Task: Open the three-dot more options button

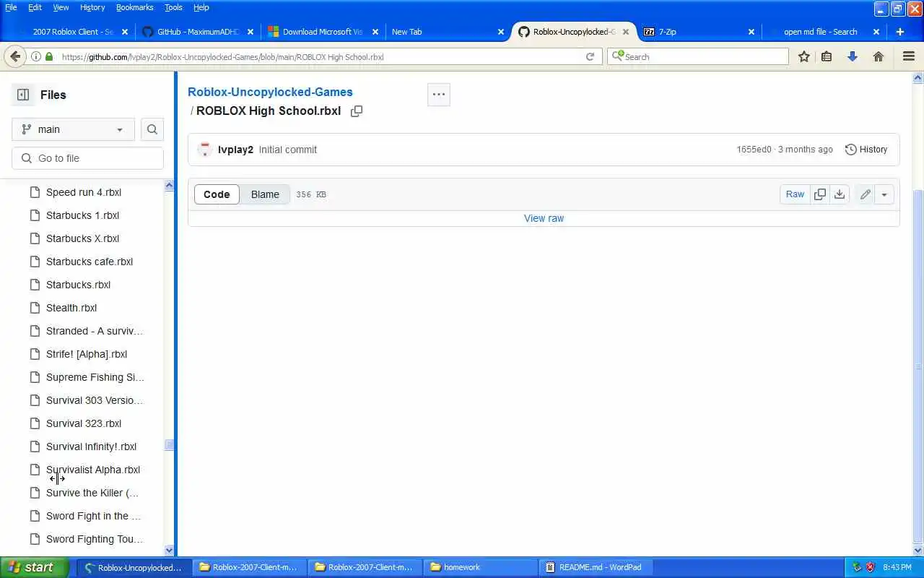Action: pyautogui.click(x=439, y=95)
